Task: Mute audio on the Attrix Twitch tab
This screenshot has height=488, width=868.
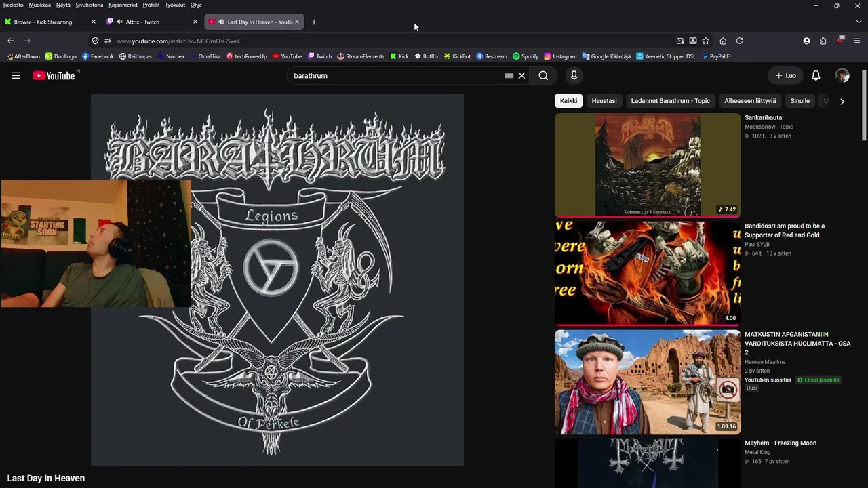Action: (119, 22)
